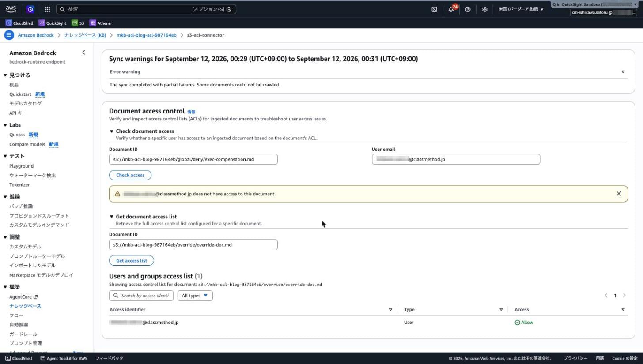
Task: Open カスタムモデル in the sidebar
Action: (x=25, y=247)
